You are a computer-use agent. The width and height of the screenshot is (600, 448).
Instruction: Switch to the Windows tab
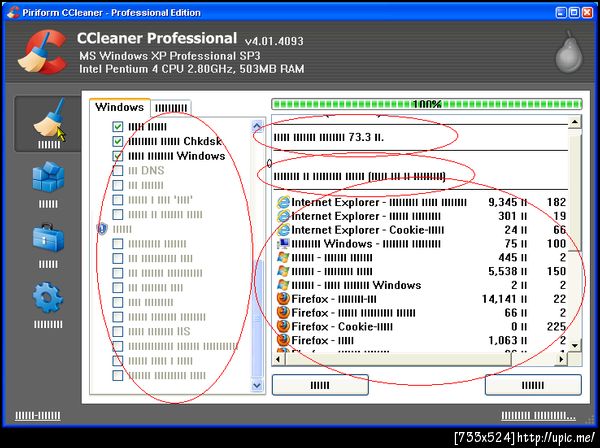(120, 107)
